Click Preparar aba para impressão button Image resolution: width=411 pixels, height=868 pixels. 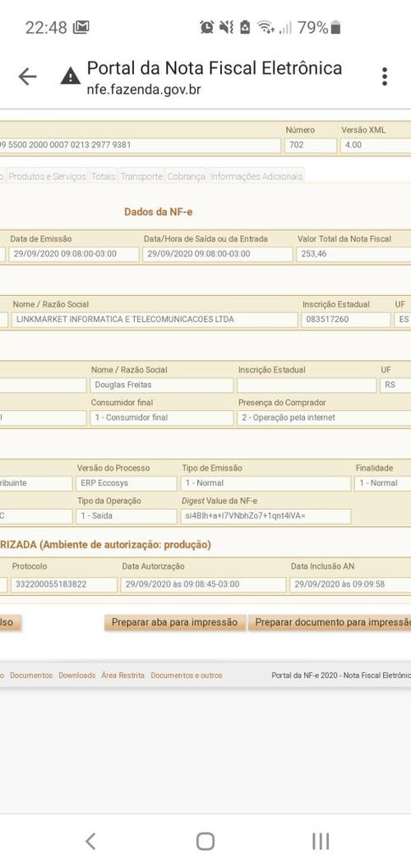174,622
